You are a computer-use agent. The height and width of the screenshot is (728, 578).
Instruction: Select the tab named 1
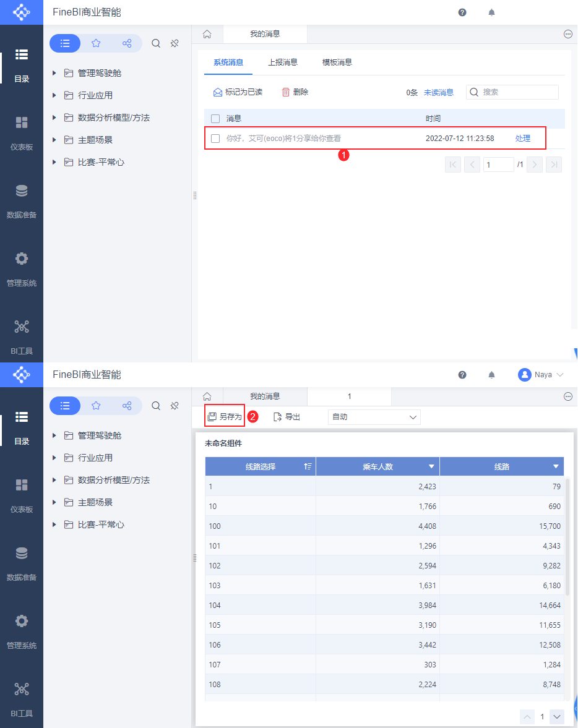tap(350, 396)
